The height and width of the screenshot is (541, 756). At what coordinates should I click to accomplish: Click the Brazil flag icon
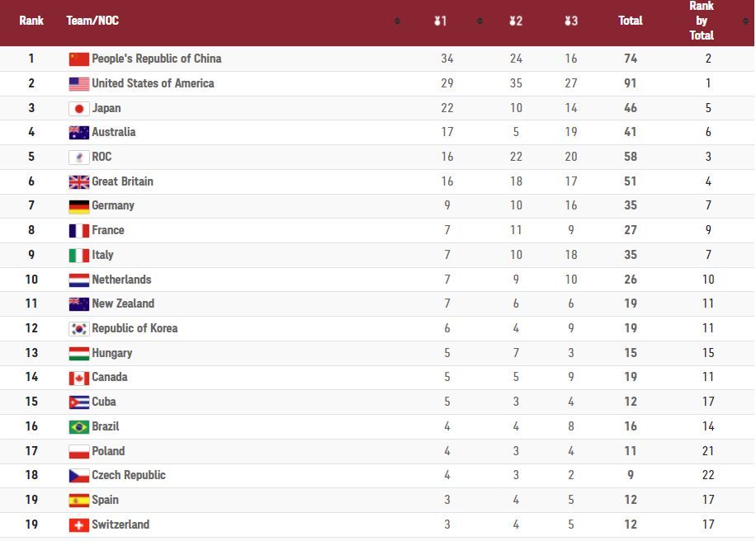pos(79,427)
